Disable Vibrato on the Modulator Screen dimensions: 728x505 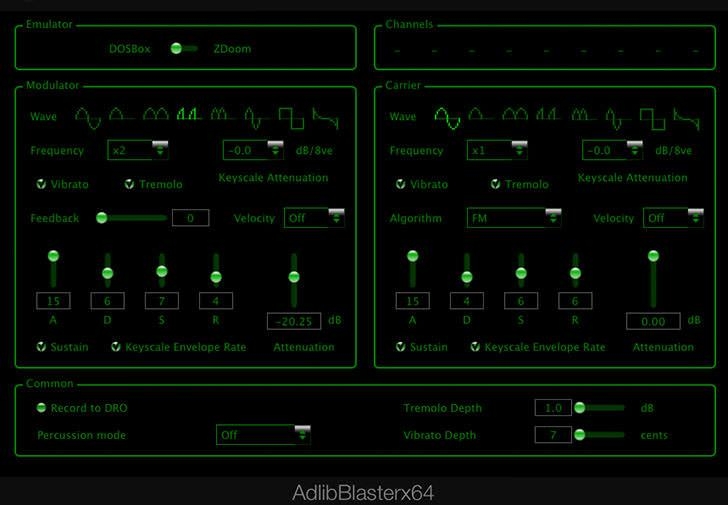(x=42, y=184)
